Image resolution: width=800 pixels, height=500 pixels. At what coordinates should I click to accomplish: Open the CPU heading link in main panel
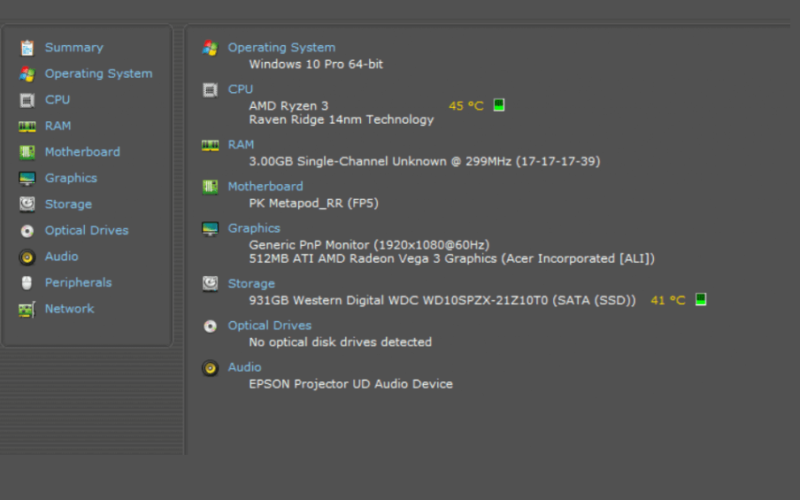pyautogui.click(x=240, y=89)
